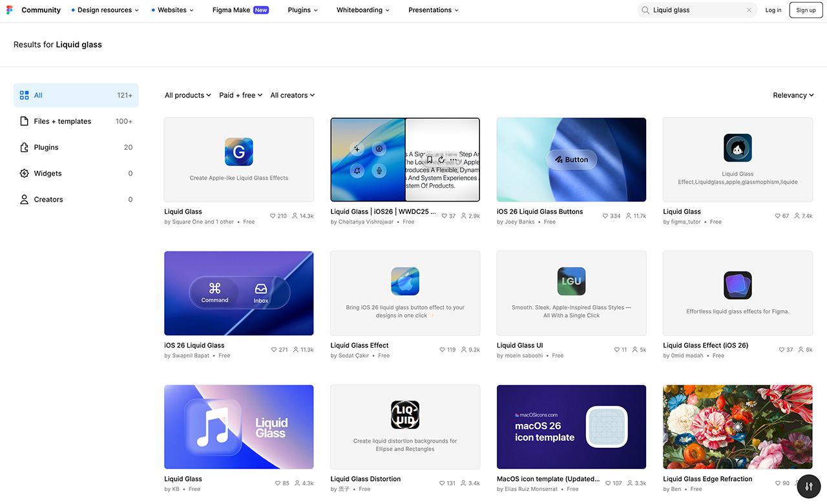Select Widgets category in sidebar
The width and height of the screenshot is (827, 504).
[x=76, y=173]
